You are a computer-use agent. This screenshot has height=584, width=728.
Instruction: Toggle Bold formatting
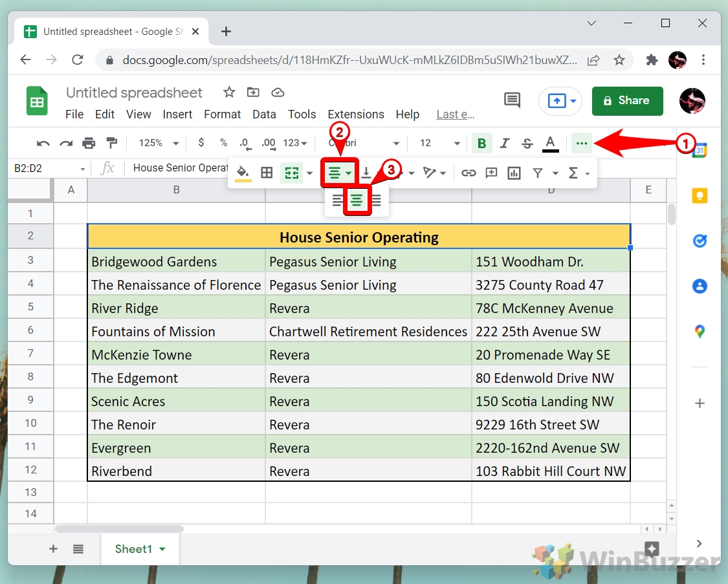click(481, 144)
